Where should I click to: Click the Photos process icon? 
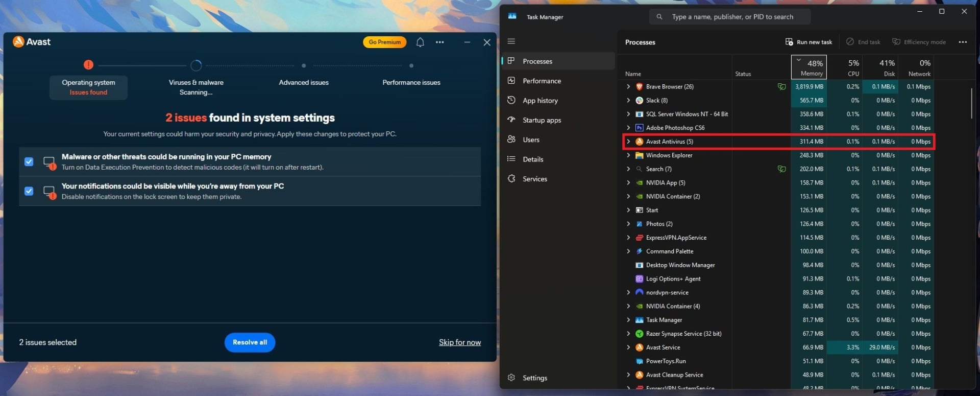(x=639, y=224)
